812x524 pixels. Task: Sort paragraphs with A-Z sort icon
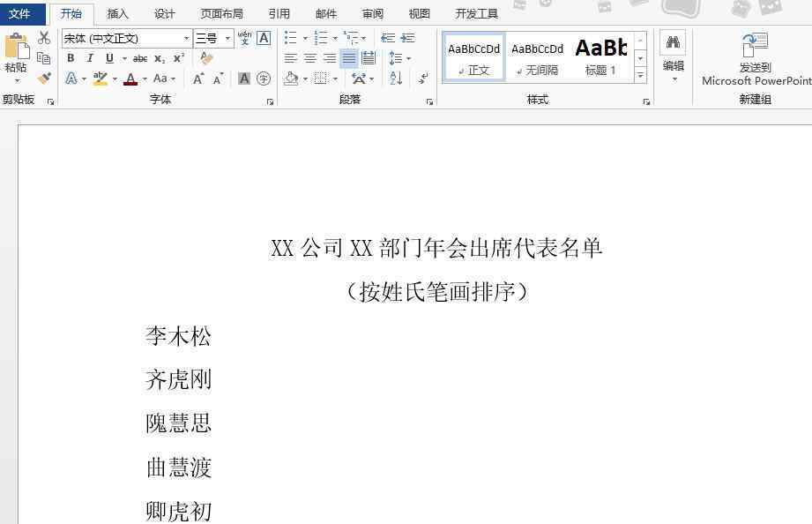tap(396, 79)
